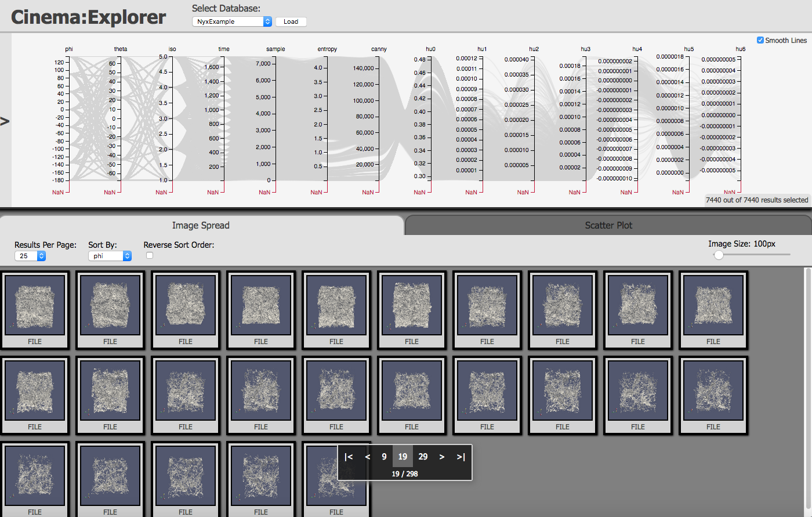Toggle Smooth Lines checkbox
The image size is (812, 517).
click(x=760, y=40)
